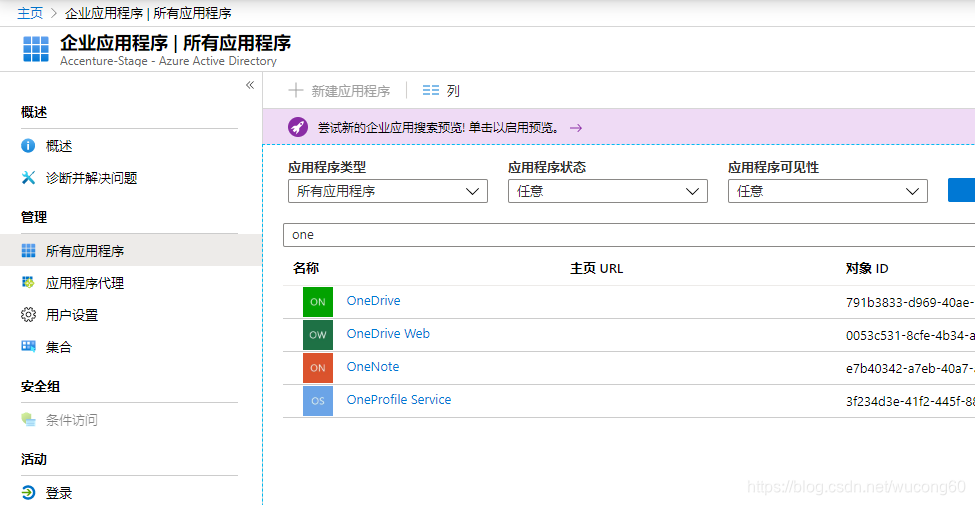Open 概述 in the sidebar
The height and width of the screenshot is (505, 975).
coord(59,146)
